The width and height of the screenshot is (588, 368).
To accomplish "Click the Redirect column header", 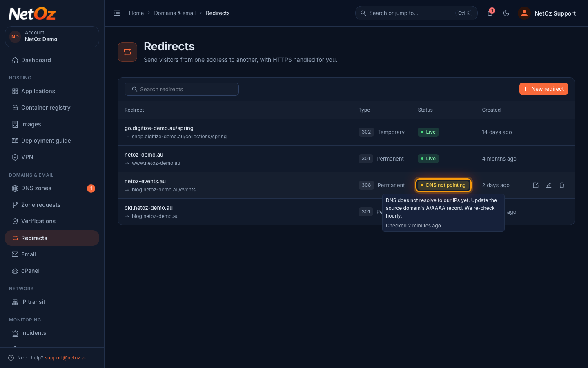I will pos(134,110).
